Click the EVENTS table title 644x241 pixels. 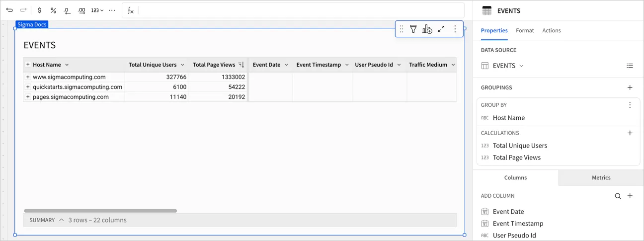(40, 45)
